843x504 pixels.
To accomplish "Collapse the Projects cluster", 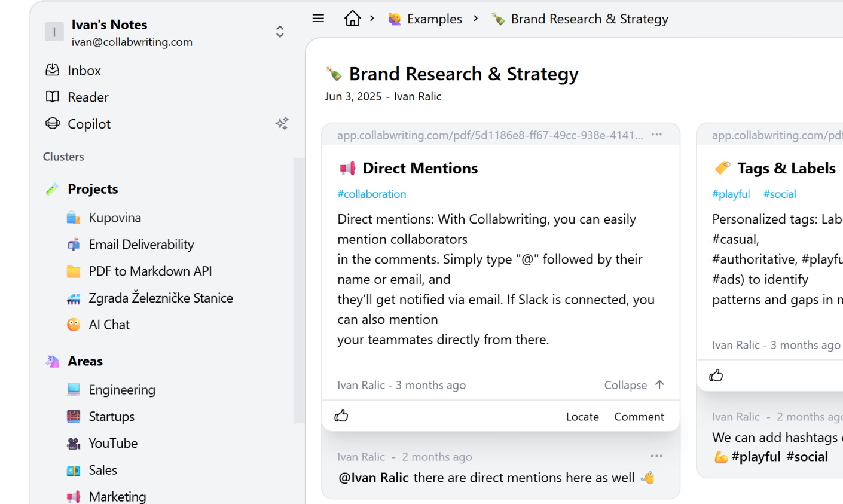I will point(93,189).
